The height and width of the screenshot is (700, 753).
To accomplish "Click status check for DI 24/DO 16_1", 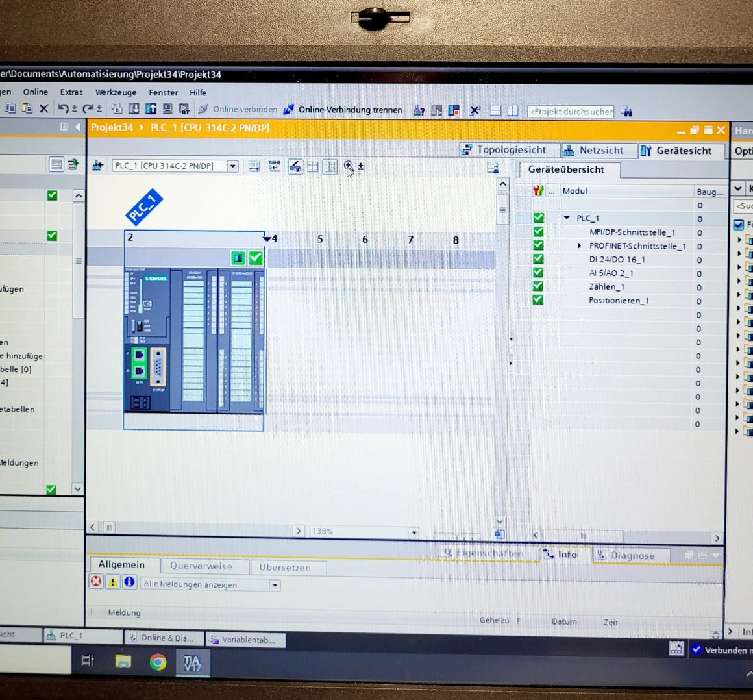I will 538,259.
